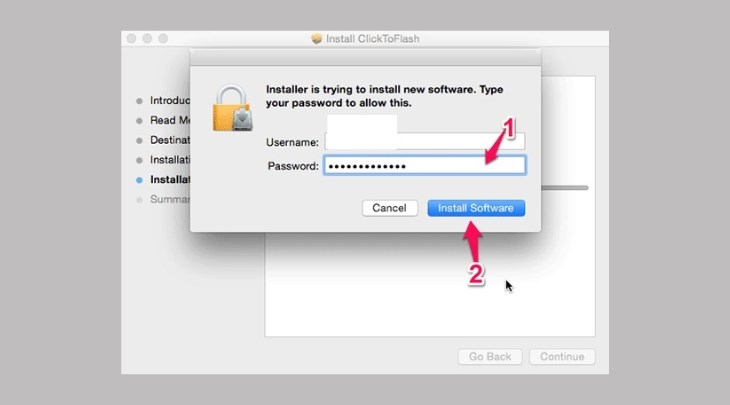This screenshot has height=405, width=730.
Task: Select the Read Me step
Action: pyautogui.click(x=169, y=120)
